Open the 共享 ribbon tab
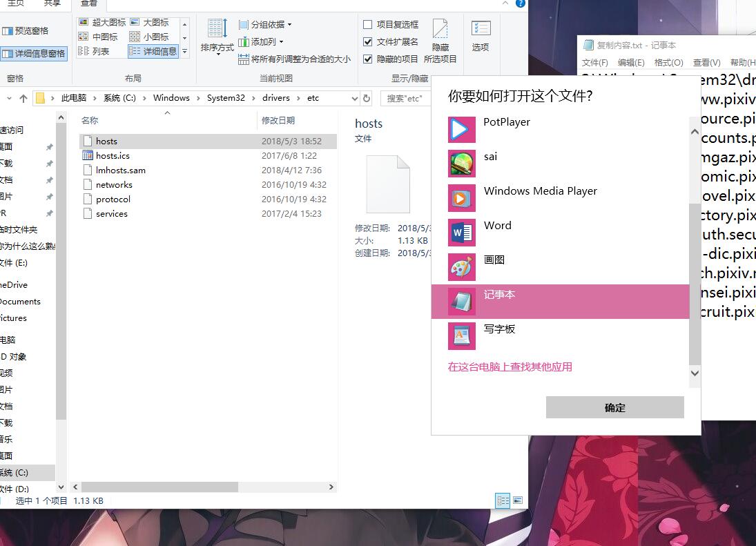Screen dimensions: 756x546 tap(52, 3)
